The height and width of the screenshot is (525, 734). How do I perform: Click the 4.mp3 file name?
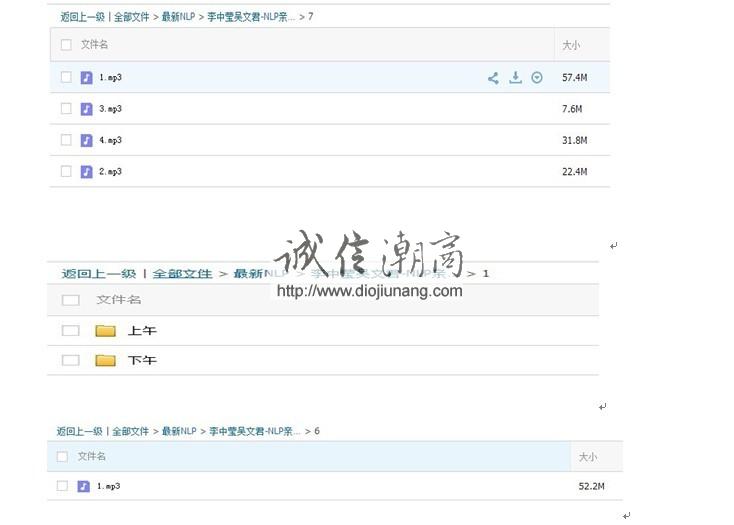point(110,140)
